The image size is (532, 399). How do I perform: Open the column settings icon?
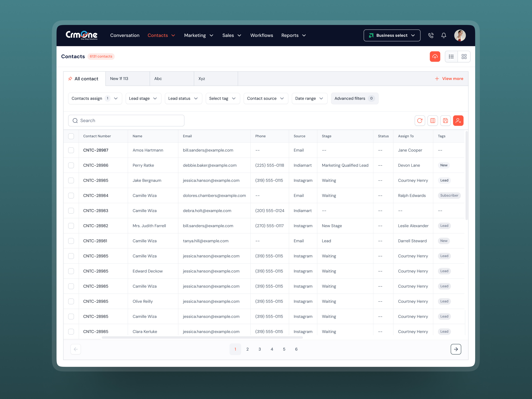tap(433, 121)
